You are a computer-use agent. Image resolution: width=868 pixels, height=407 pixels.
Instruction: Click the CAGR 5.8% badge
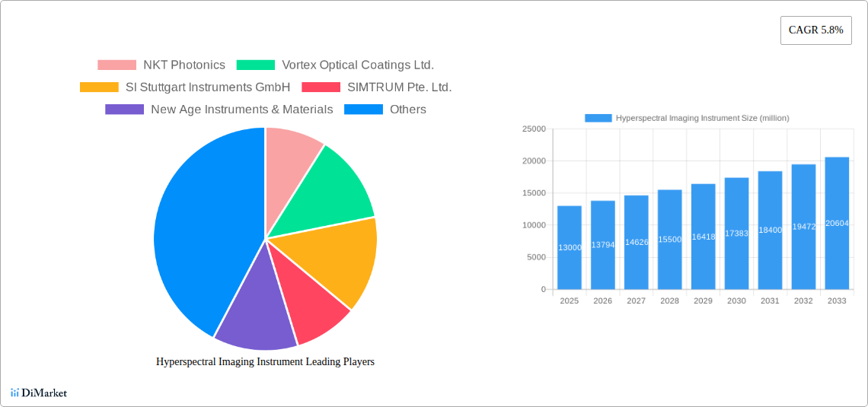click(815, 30)
